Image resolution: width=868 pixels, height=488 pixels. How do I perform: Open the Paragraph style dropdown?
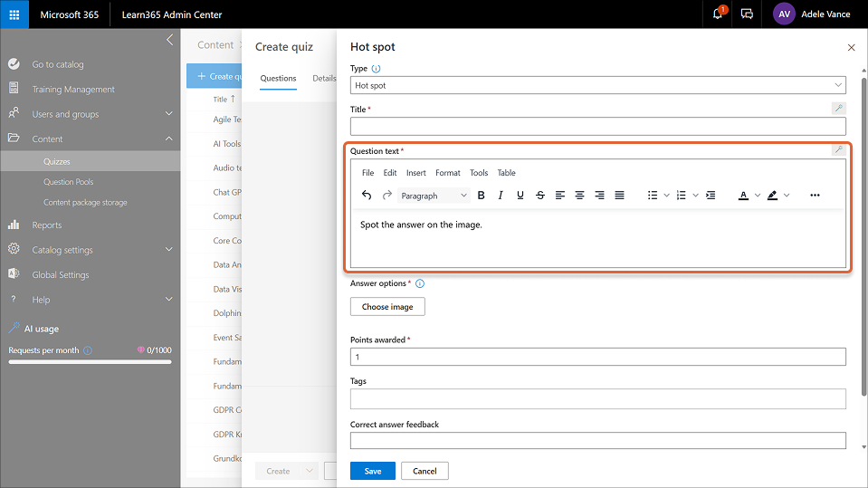coord(434,196)
